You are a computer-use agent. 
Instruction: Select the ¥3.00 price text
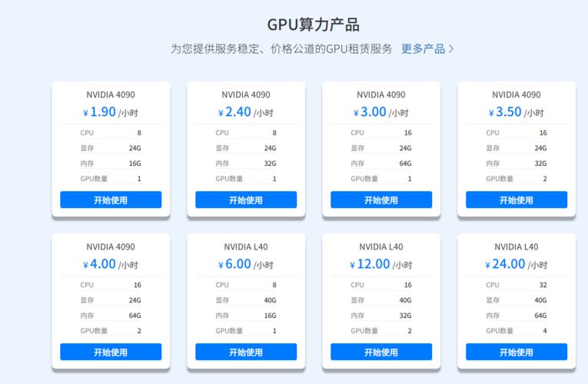pyautogui.click(x=370, y=112)
